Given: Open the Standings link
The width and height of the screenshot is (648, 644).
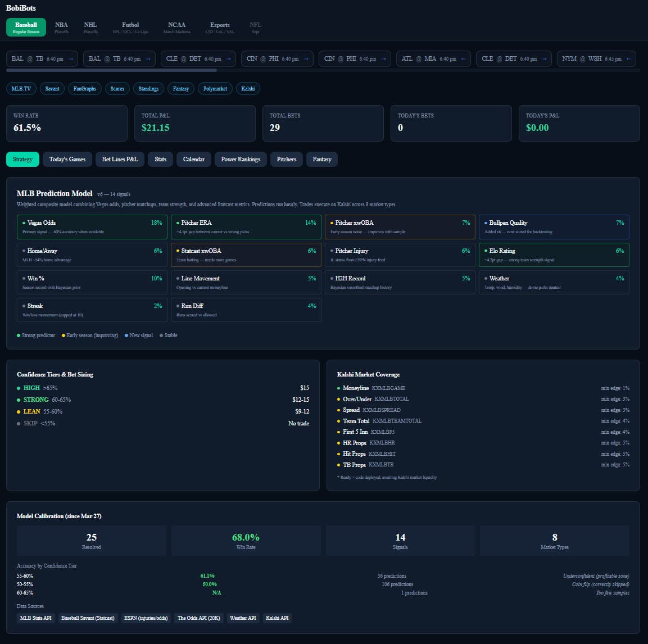Looking at the screenshot, I should 148,88.
